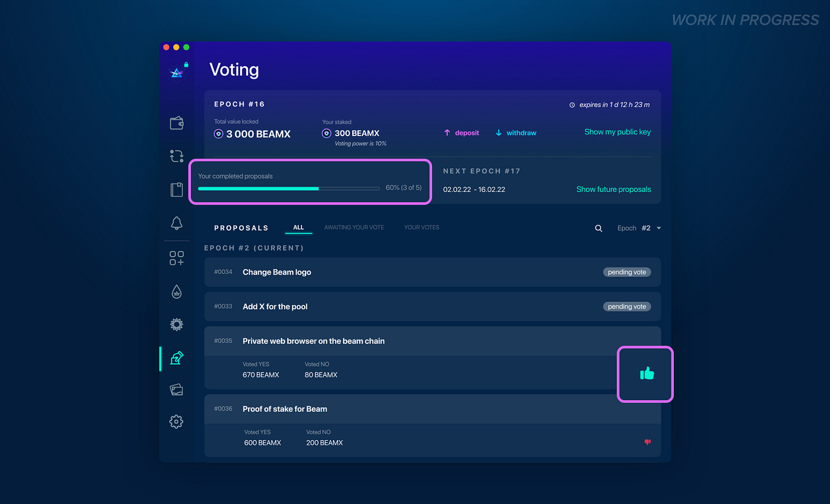This screenshot has width=830, height=504.
Task: Switch to the YOUR VOTES tab
Action: pyautogui.click(x=422, y=227)
